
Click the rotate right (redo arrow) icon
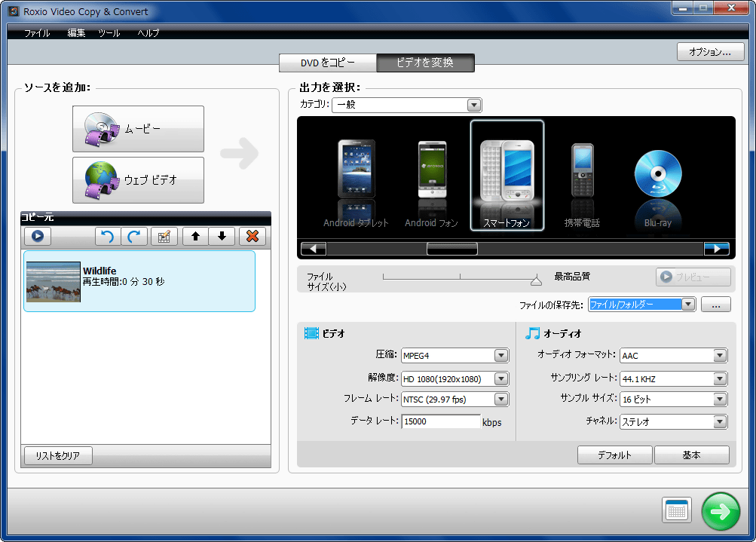(134, 236)
